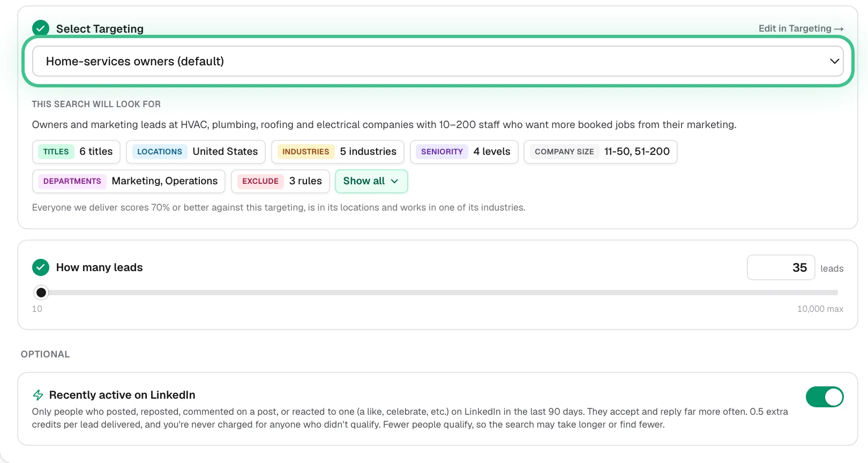Open the Edit in Targeting link

801,28
